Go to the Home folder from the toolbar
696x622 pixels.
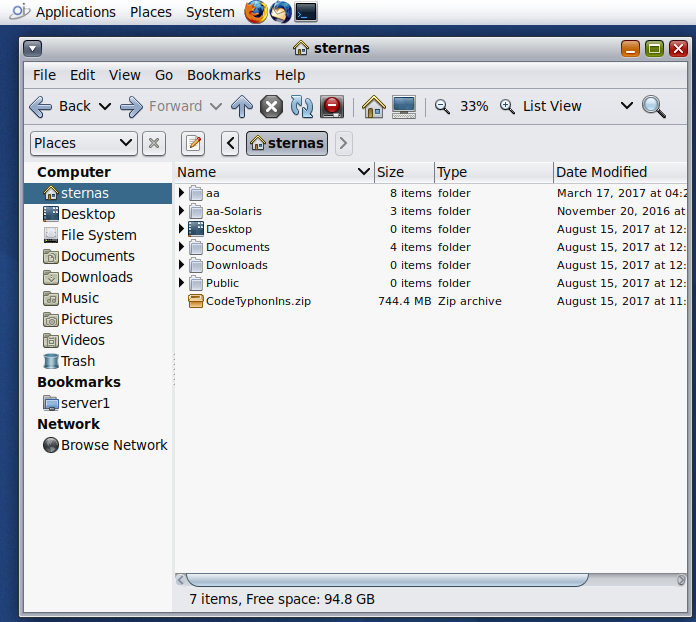pos(373,107)
